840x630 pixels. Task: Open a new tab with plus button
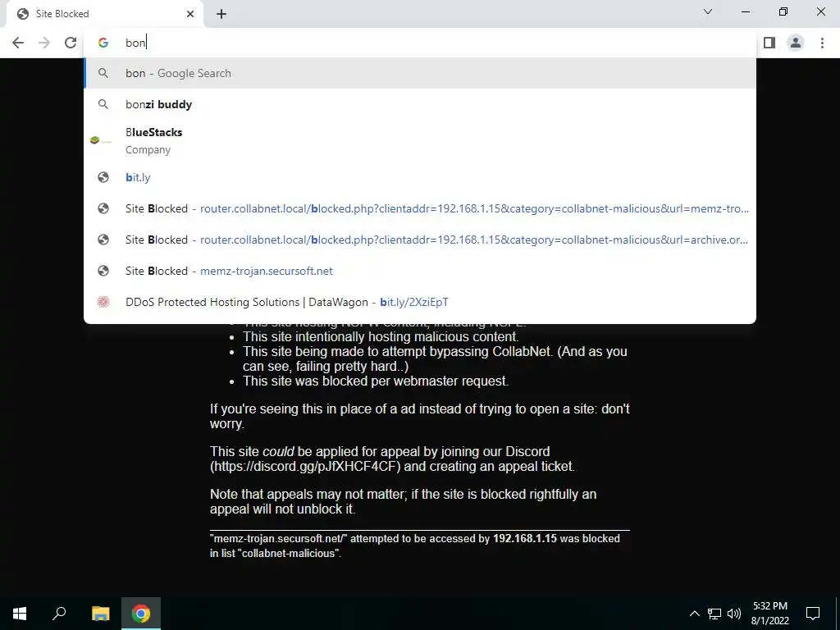pos(221,14)
